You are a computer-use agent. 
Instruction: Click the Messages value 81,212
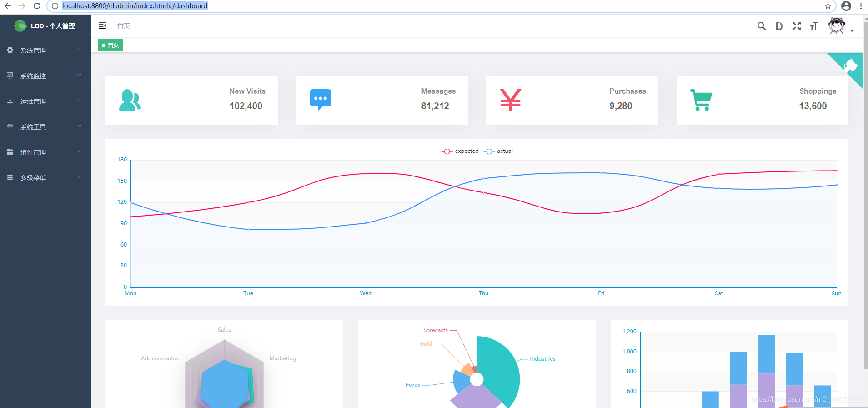click(435, 106)
